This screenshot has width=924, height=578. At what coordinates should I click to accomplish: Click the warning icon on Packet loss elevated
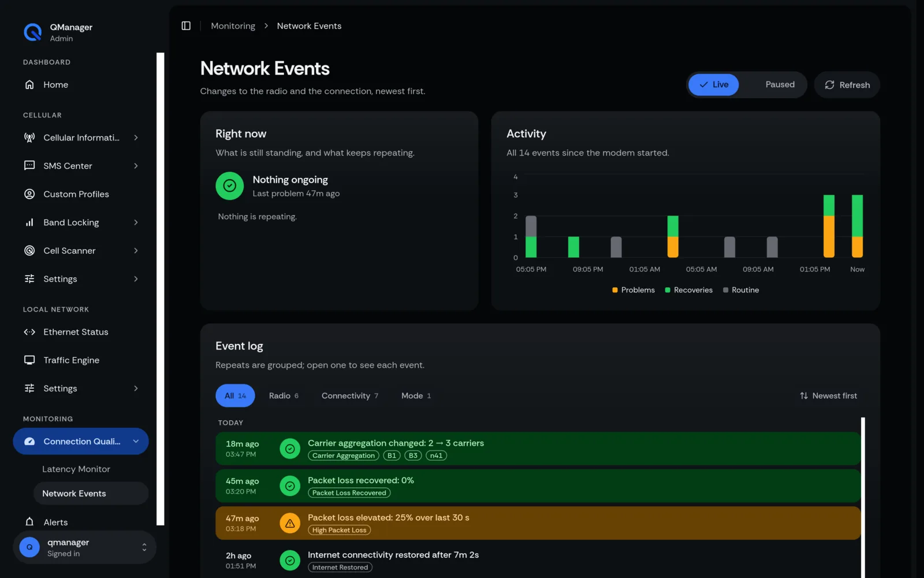click(x=290, y=523)
